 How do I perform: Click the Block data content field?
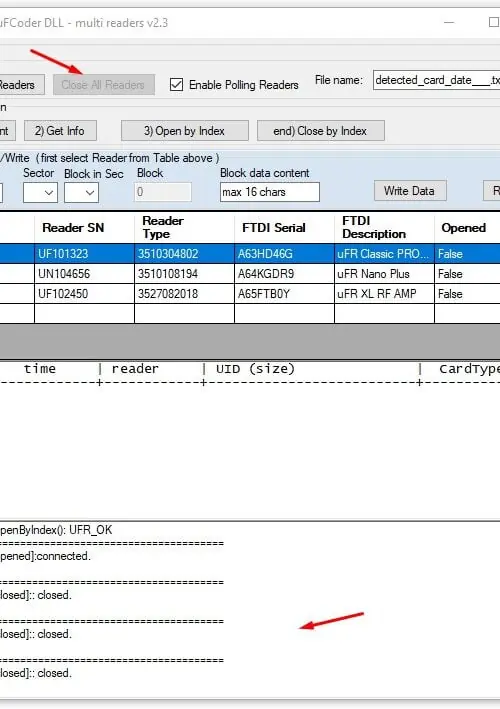click(x=270, y=192)
